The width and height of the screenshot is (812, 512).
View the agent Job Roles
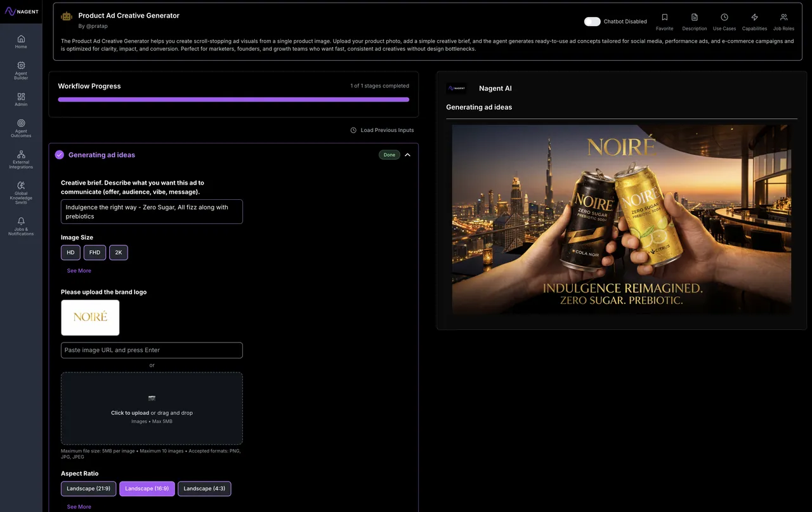[x=783, y=22]
